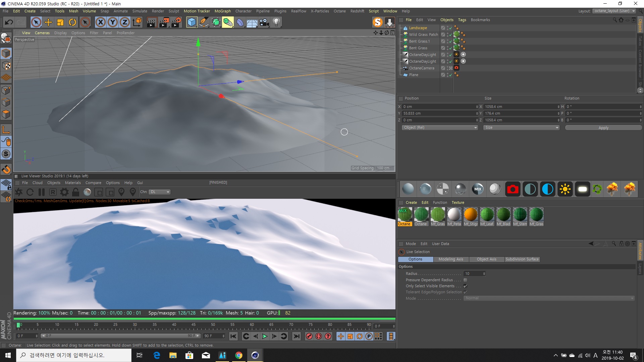Toggle Pressure Dependent Radius checkbox
The width and height of the screenshot is (644, 362).
pyautogui.click(x=465, y=280)
